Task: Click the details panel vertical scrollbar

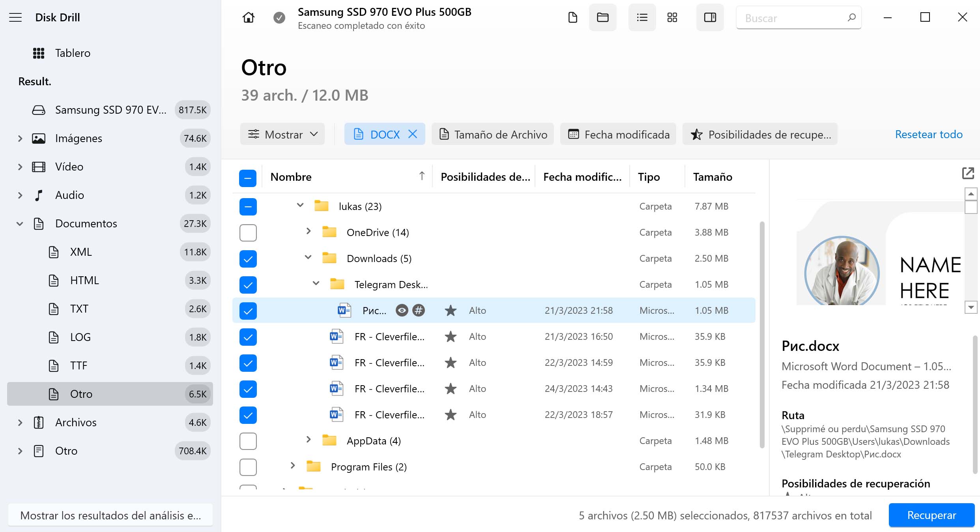Action: (x=975, y=405)
